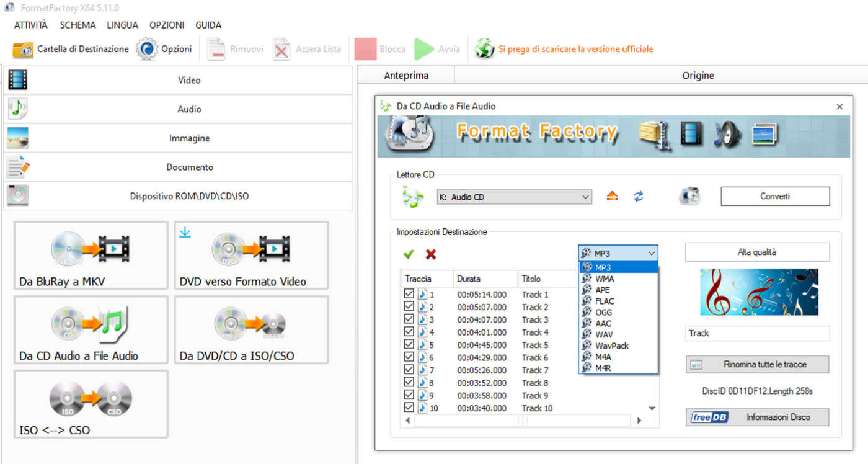Open Da BluRay a MKV tool

91,256
